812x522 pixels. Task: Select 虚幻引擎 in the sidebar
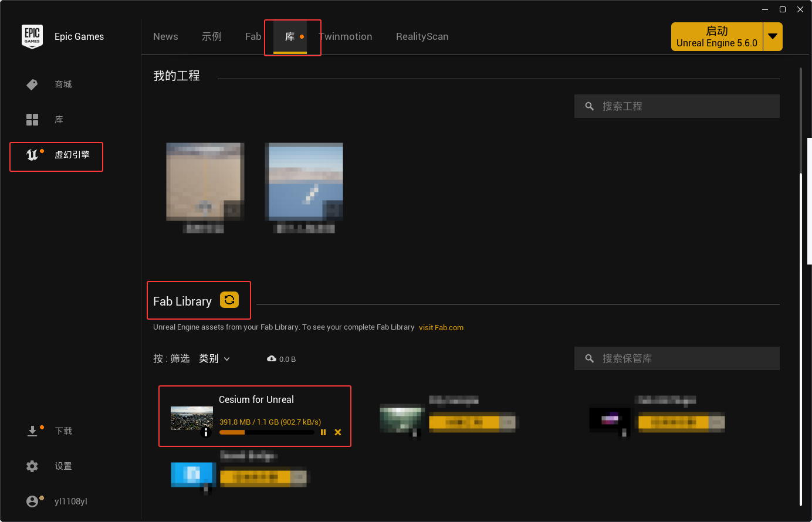(x=72, y=155)
